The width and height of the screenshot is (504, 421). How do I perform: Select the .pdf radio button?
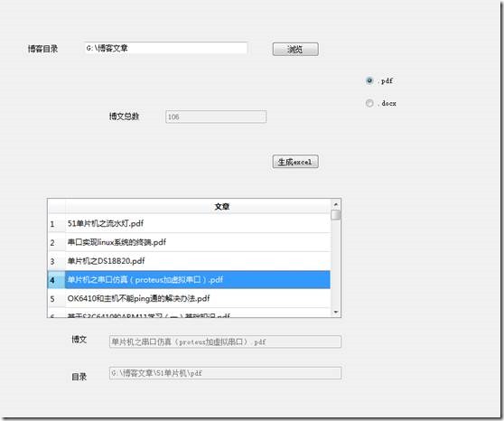[x=369, y=80]
